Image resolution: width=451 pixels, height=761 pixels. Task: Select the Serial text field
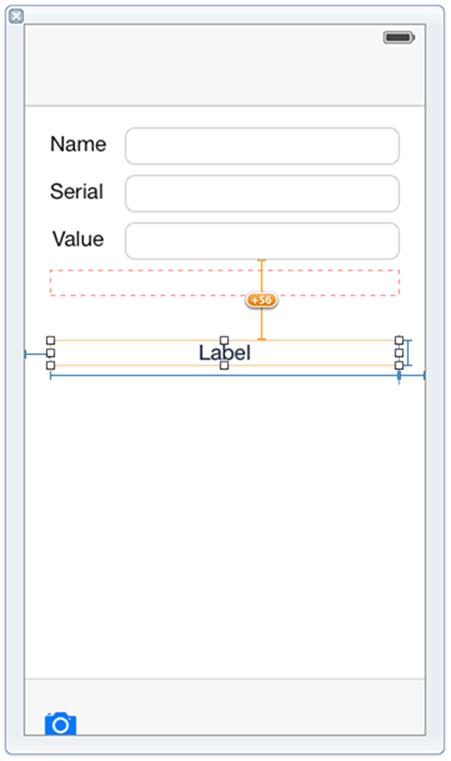coord(262,194)
